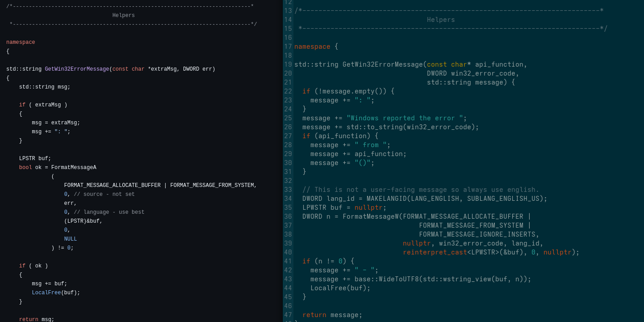Click FORMAT_MESSAGE_FROM_SYSTEM flag in left pane

212,186
